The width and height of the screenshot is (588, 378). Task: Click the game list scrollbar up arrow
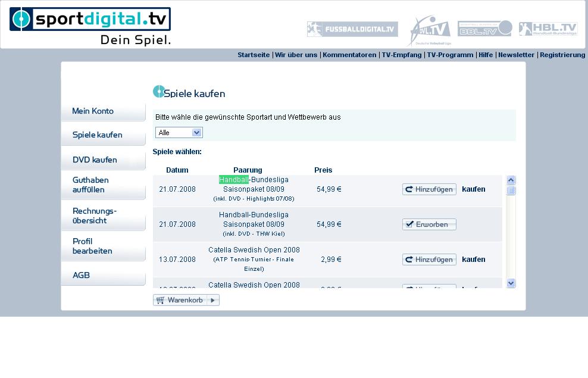click(511, 180)
